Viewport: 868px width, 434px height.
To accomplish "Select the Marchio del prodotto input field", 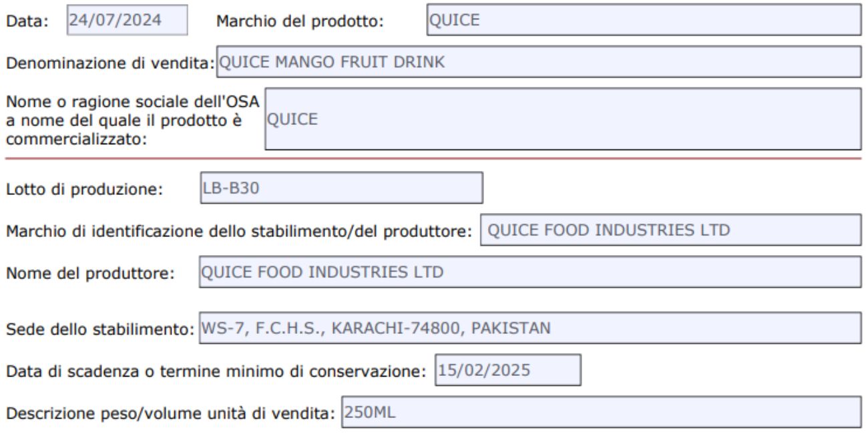I will [x=642, y=20].
